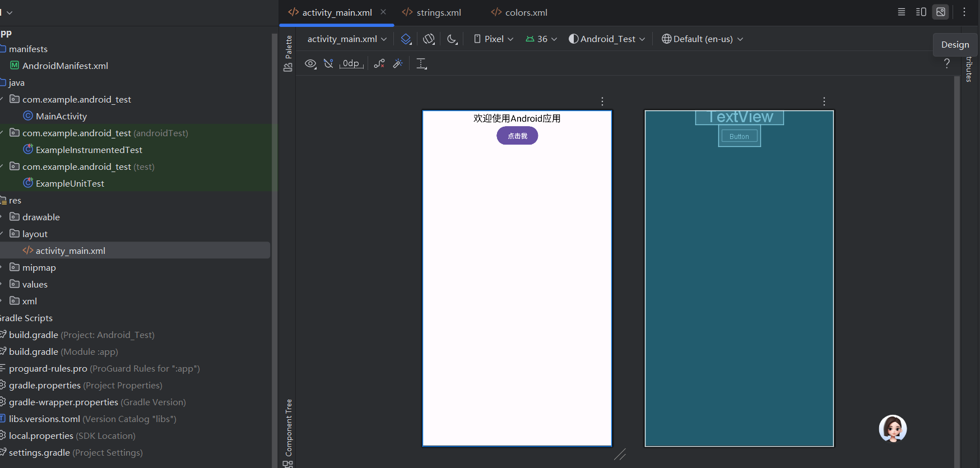Open the help question mark icon
This screenshot has height=468, width=980.
(x=947, y=64)
